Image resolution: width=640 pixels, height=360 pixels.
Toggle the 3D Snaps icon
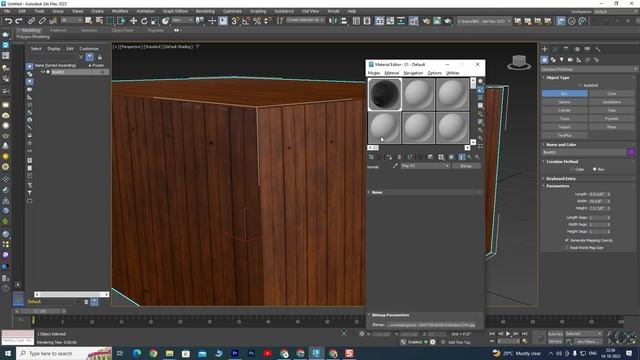(235, 21)
